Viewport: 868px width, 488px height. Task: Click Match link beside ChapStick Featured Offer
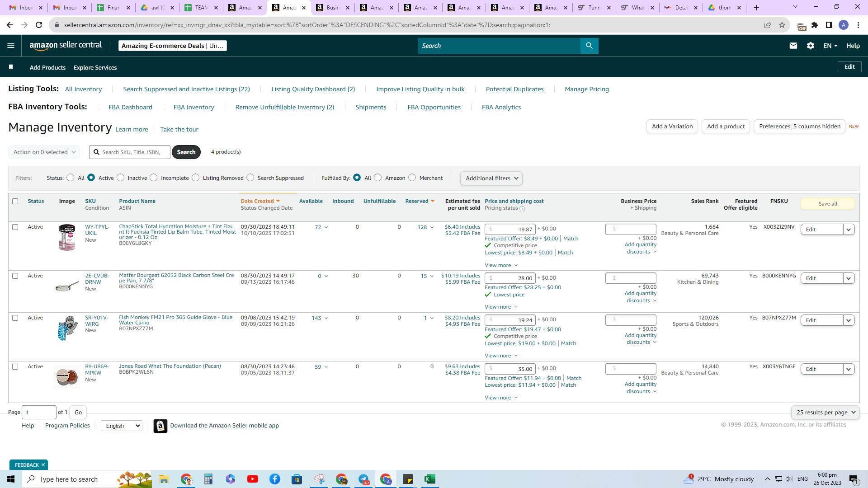[x=571, y=239]
